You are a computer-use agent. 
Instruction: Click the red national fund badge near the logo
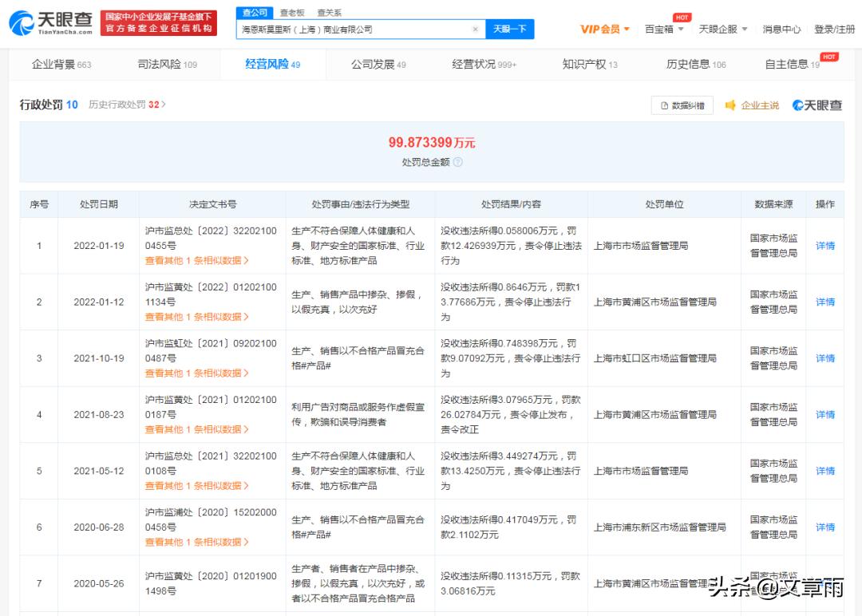157,21
